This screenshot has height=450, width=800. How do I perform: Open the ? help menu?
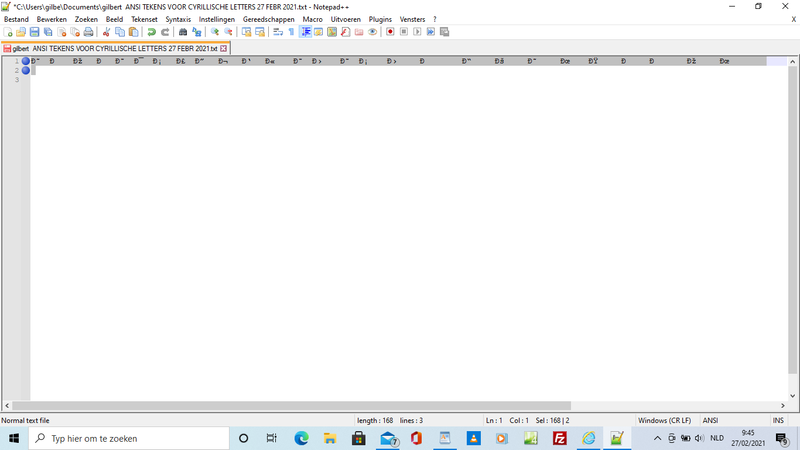435,19
